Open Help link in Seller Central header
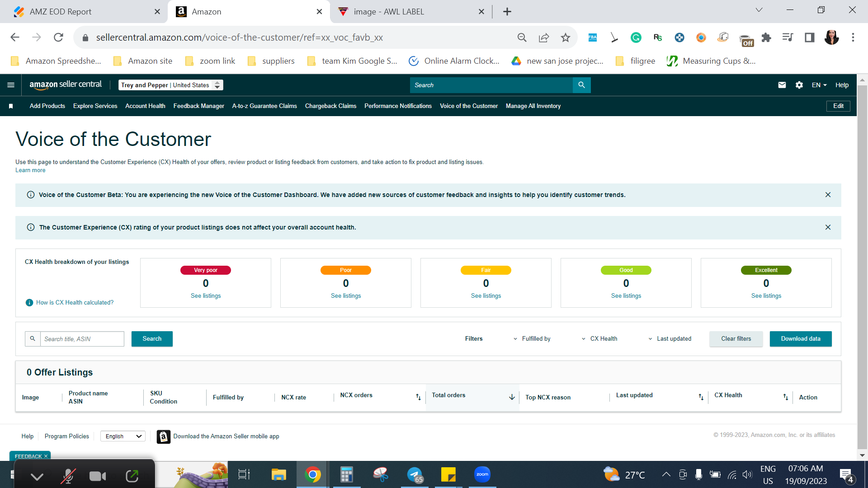868x488 pixels. point(842,85)
